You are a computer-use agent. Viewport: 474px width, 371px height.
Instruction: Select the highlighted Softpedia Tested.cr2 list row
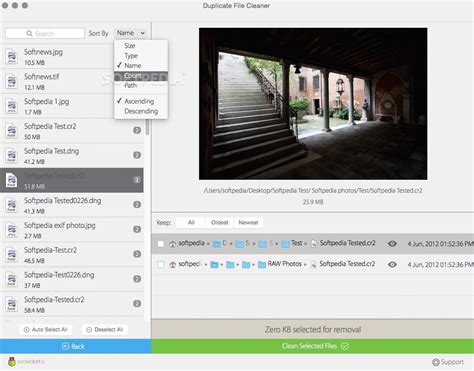(72, 180)
